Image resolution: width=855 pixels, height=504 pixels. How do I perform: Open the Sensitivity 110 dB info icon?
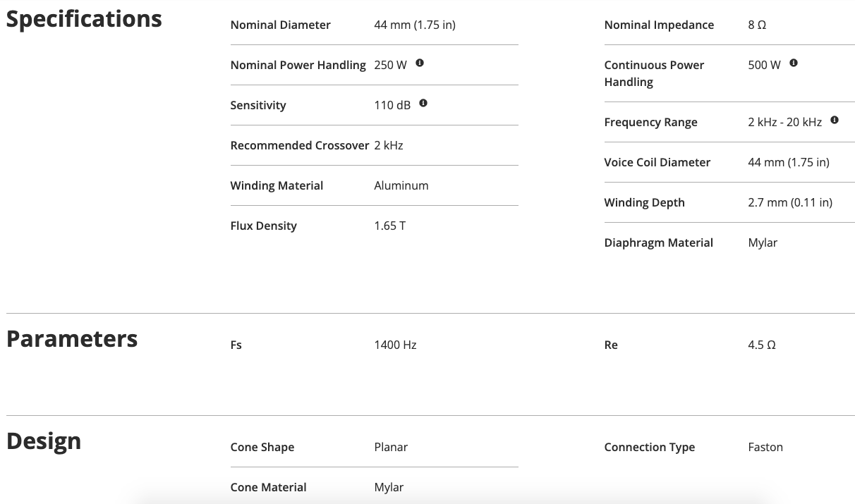pos(423,104)
